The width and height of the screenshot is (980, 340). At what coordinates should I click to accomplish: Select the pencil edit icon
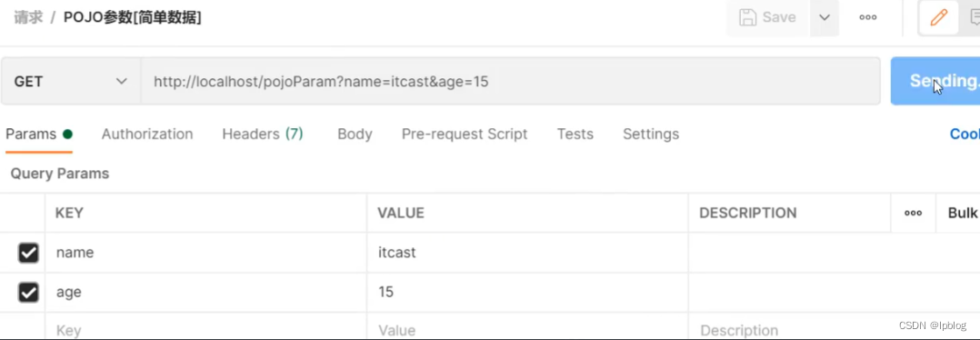point(938,17)
